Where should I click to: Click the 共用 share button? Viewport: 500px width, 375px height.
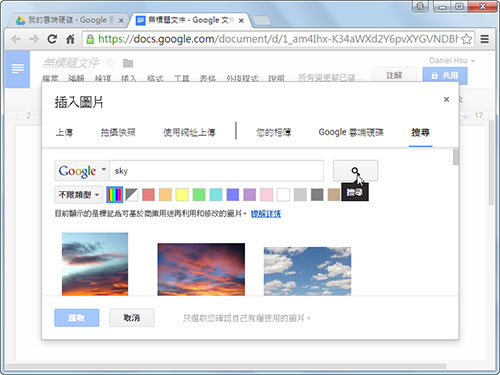click(445, 76)
